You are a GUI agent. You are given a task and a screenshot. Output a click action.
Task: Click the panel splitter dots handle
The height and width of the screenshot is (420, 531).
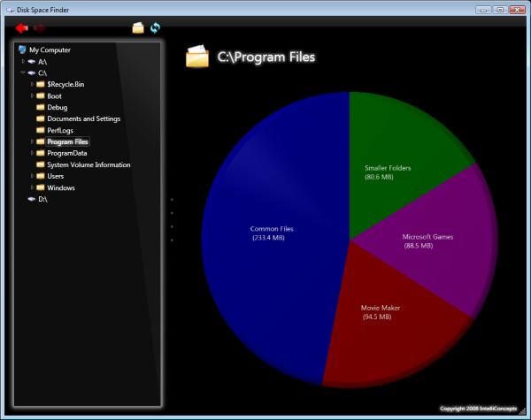pyautogui.click(x=172, y=220)
